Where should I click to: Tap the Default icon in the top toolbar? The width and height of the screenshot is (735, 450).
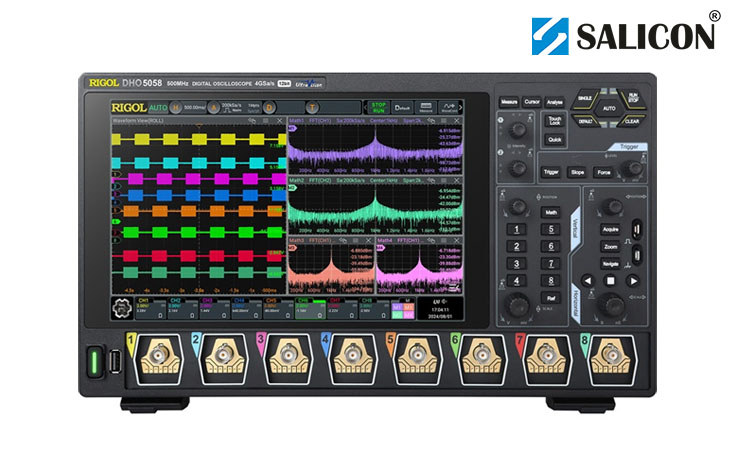(402, 106)
